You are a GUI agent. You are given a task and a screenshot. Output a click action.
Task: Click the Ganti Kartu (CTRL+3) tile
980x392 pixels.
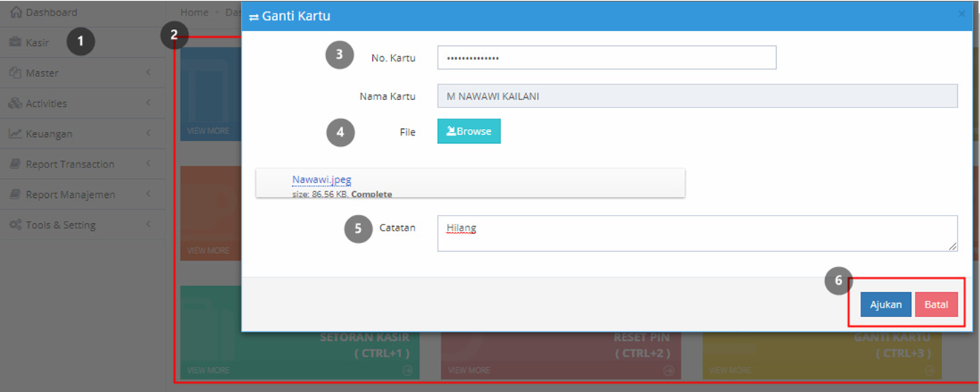(x=822, y=355)
